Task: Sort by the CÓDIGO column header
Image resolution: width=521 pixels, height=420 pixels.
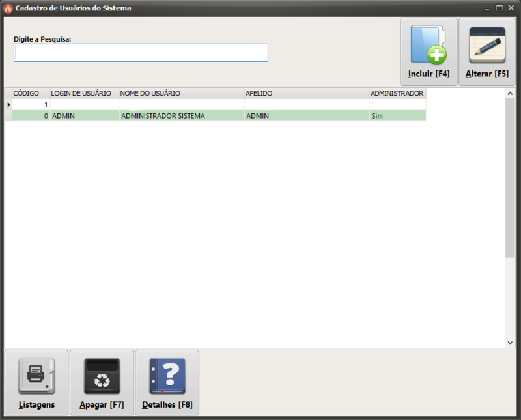Action: pyautogui.click(x=31, y=93)
